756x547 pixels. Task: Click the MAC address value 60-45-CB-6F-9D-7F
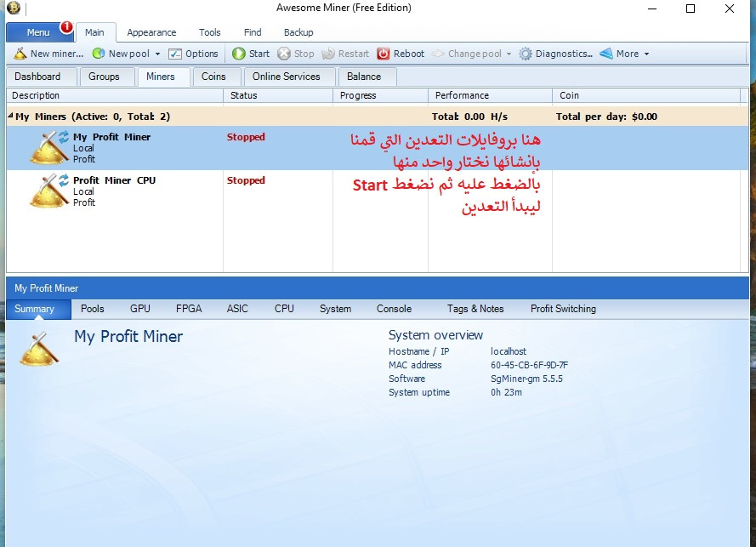coord(530,365)
